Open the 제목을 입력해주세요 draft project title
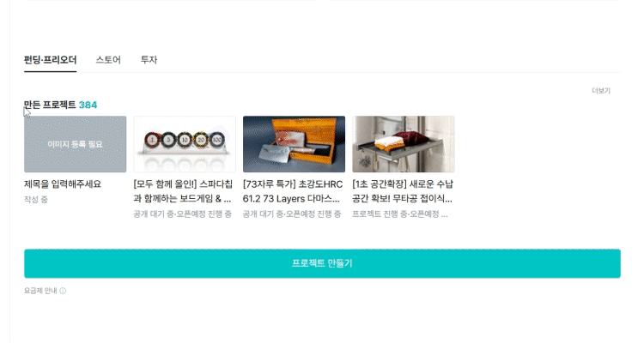Image resolution: width=644 pixels, height=343 pixels. click(x=63, y=184)
